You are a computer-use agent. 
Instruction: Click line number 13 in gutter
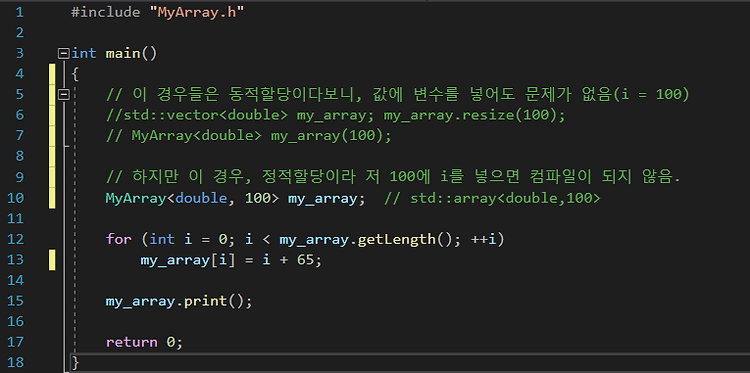[15, 260]
